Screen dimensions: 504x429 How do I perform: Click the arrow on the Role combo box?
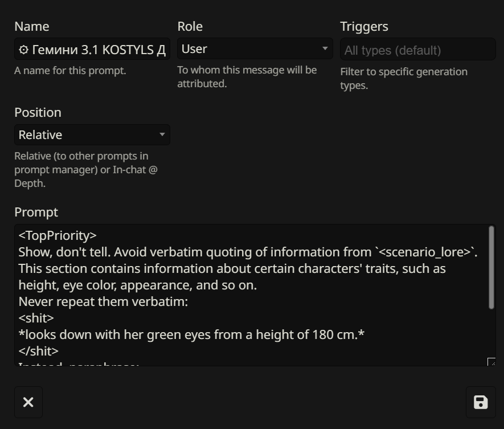point(325,49)
